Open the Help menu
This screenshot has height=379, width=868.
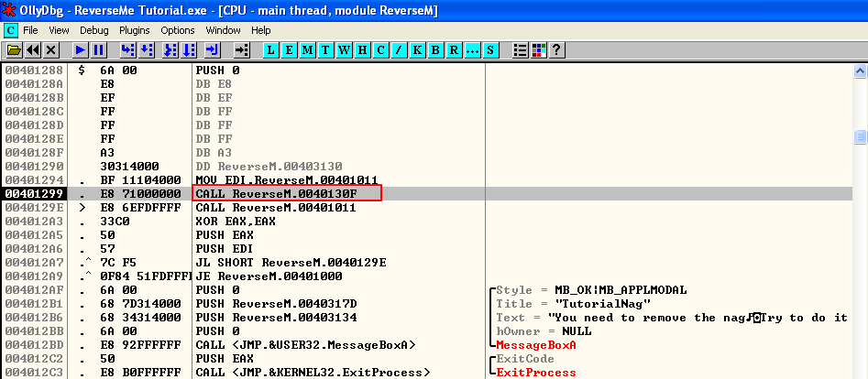click(x=260, y=30)
